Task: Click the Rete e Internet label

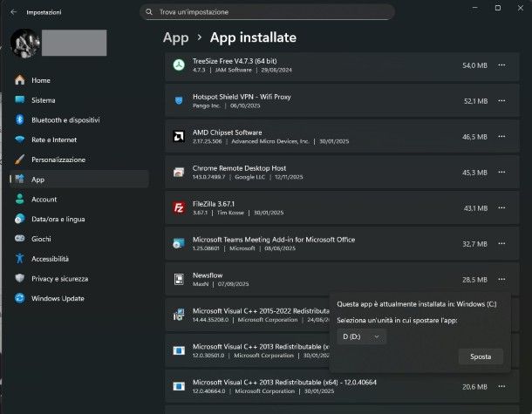Action: click(54, 139)
